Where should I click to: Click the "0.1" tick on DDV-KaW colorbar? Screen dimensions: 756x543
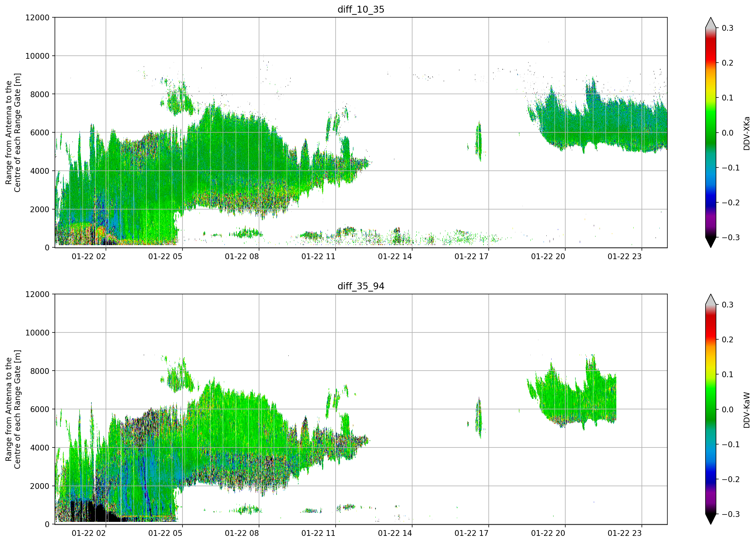click(x=728, y=374)
